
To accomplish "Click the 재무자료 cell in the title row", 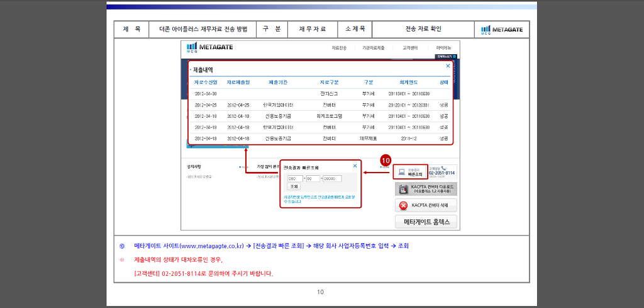I will (313, 29).
